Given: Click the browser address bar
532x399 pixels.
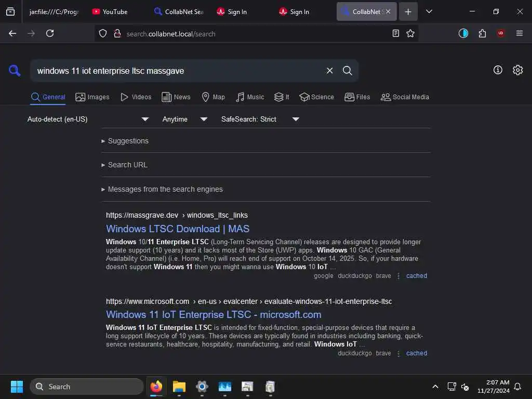Looking at the screenshot, I should click(x=256, y=34).
